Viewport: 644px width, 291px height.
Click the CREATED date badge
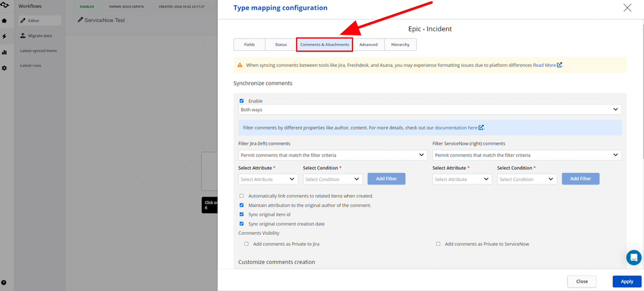pyautogui.click(x=182, y=6)
